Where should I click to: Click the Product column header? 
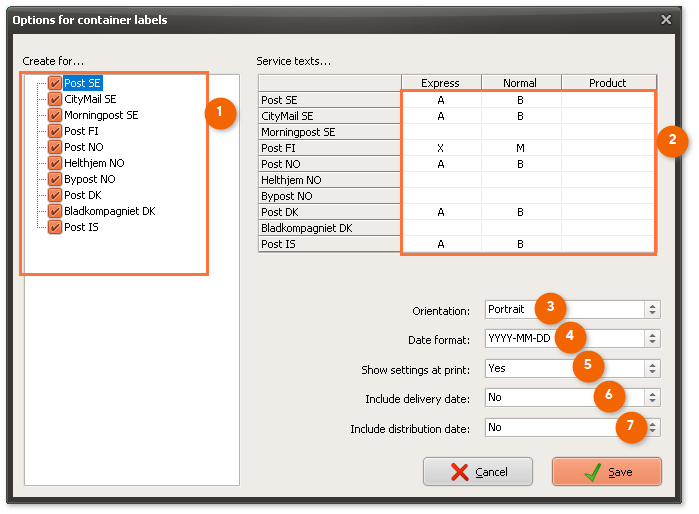point(609,83)
